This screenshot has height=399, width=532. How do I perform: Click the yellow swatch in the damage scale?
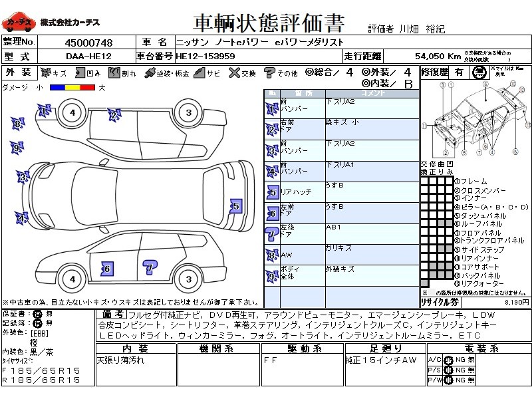click(x=72, y=88)
